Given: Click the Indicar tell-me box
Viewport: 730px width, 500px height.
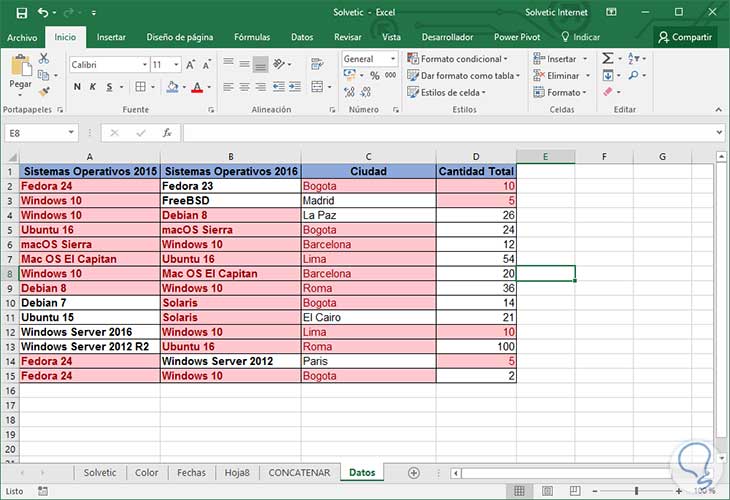Looking at the screenshot, I should (581, 37).
